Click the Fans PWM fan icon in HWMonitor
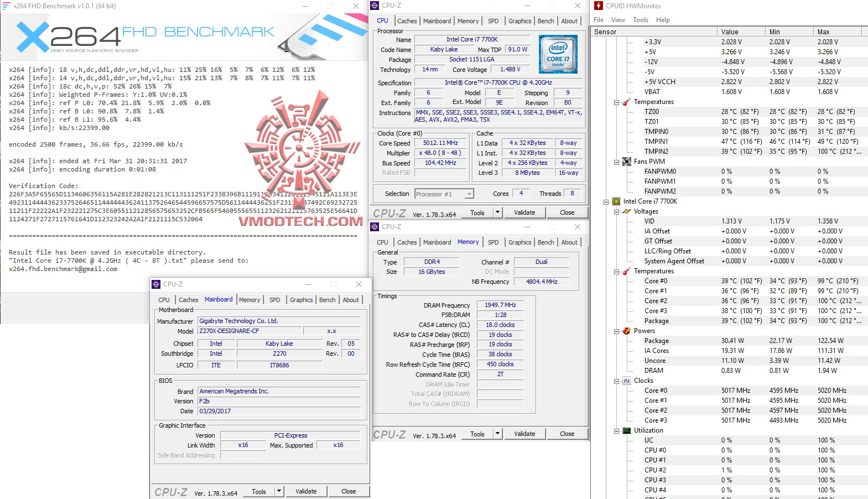 click(627, 162)
